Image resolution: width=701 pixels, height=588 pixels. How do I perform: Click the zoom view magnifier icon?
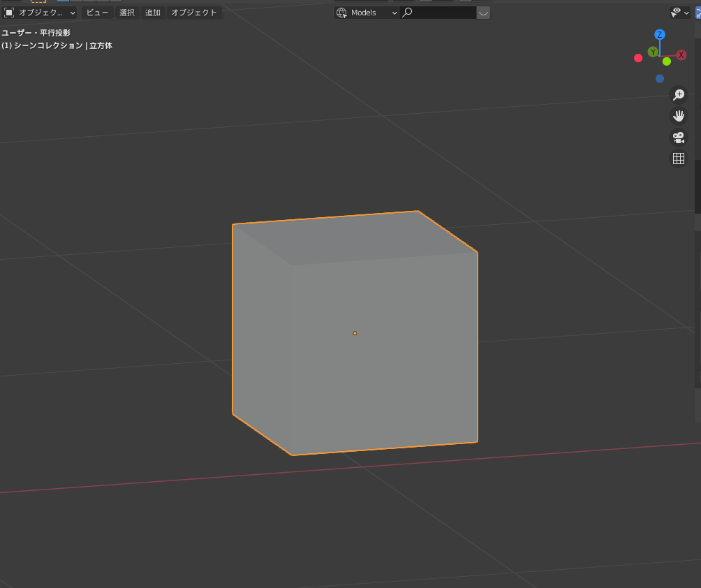(679, 95)
